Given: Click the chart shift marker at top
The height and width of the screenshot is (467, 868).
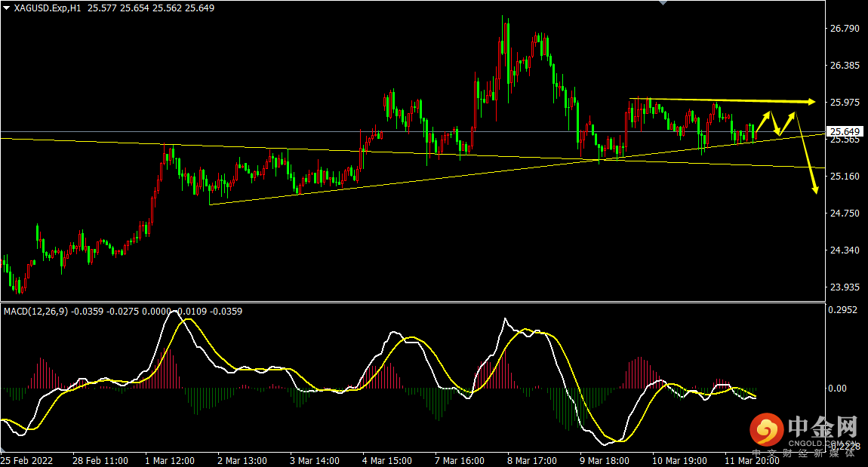Looking at the screenshot, I should (x=663, y=3).
